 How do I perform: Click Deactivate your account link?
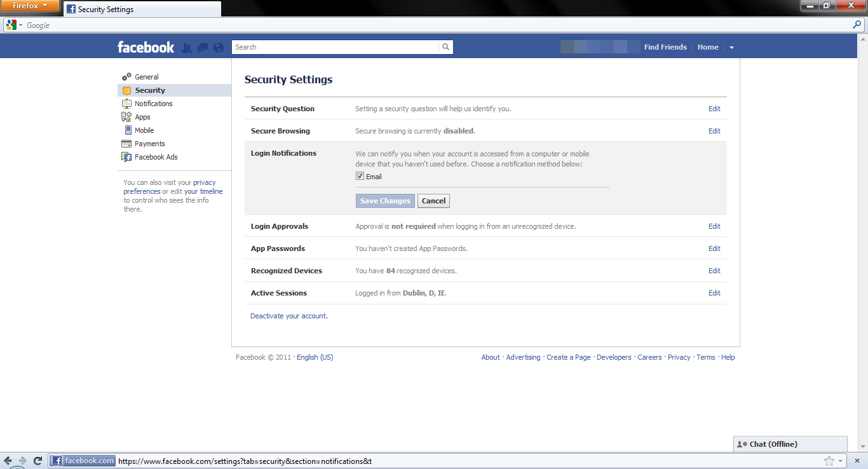[289, 316]
